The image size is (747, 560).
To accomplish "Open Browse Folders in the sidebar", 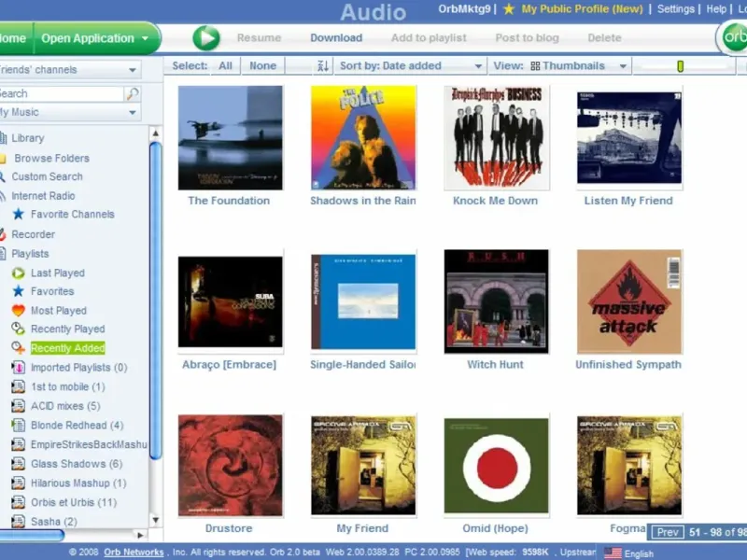I will click(x=51, y=158).
